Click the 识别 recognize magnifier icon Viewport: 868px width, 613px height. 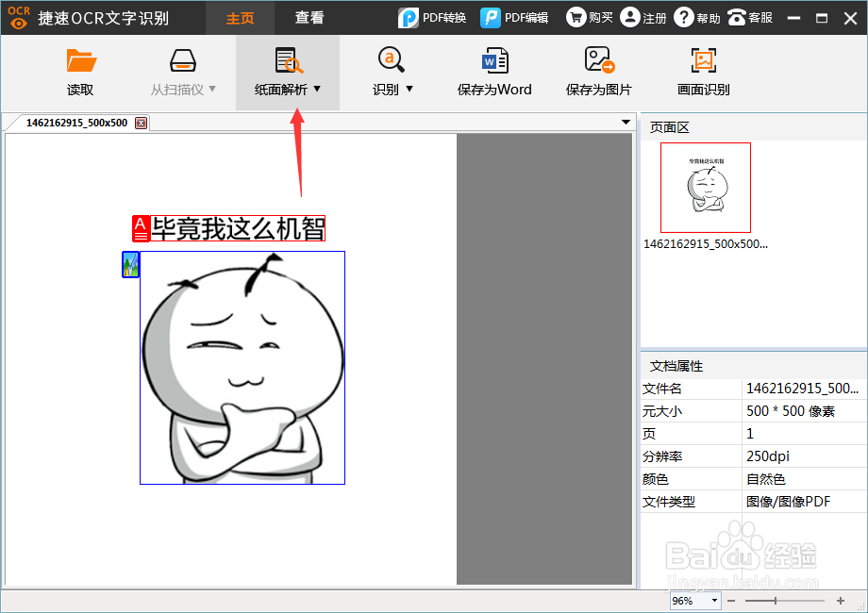[391, 58]
